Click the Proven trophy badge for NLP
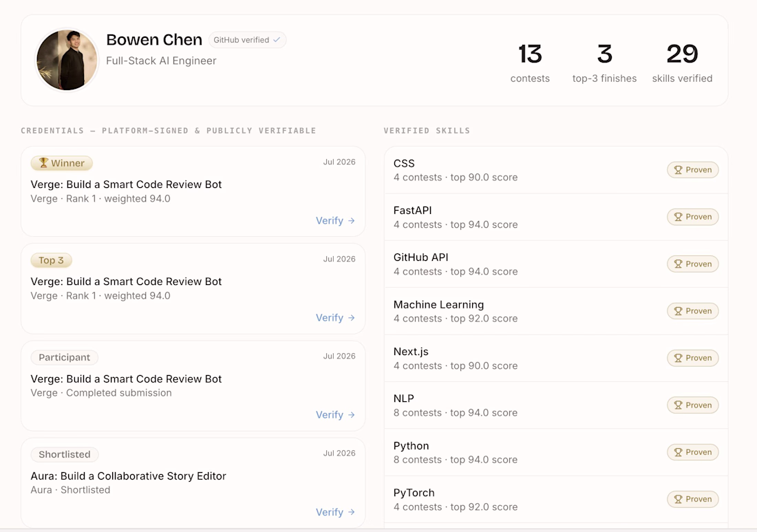The image size is (757, 532). pyautogui.click(x=693, y=405)
